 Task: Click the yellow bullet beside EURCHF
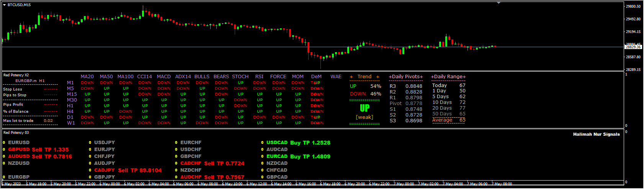pos(176,143)
